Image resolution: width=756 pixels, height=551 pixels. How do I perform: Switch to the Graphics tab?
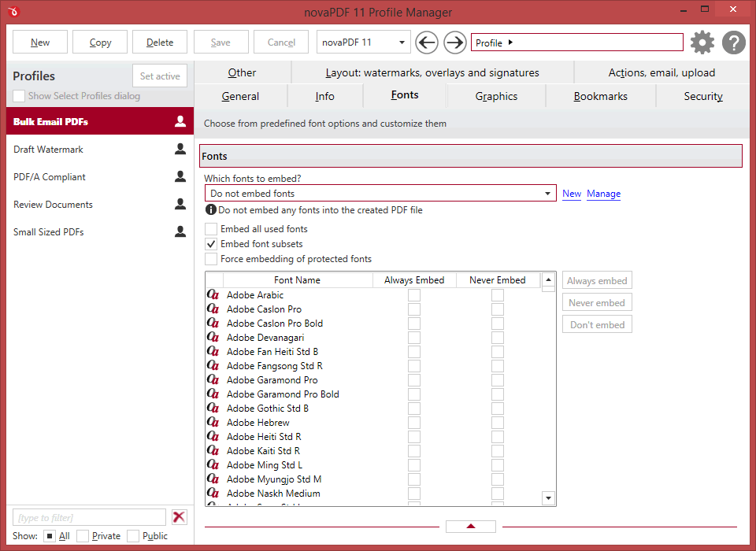coord(496,96)
